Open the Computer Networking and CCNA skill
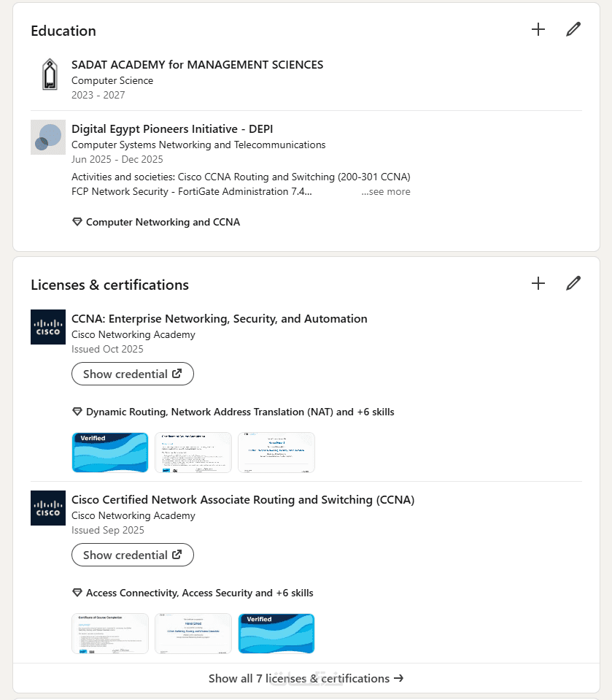Viewport: 612px width, 700px height. [x=163, y=223]
